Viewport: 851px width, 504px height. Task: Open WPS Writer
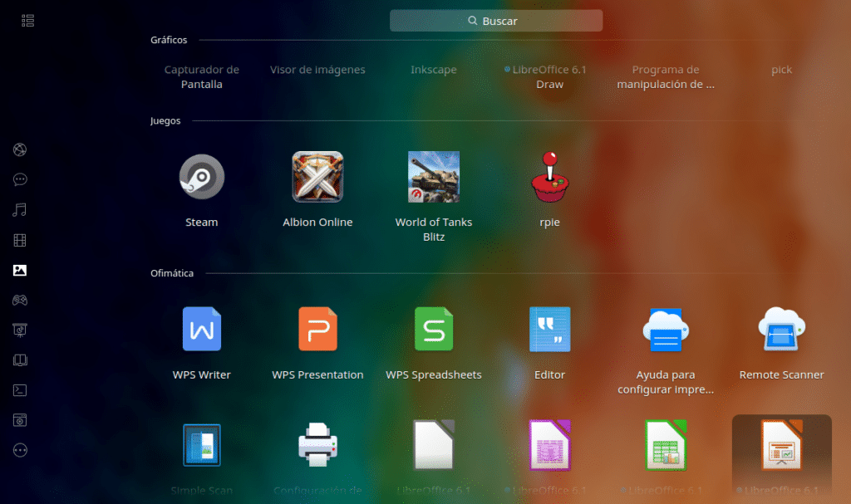(x=201, y=330)
